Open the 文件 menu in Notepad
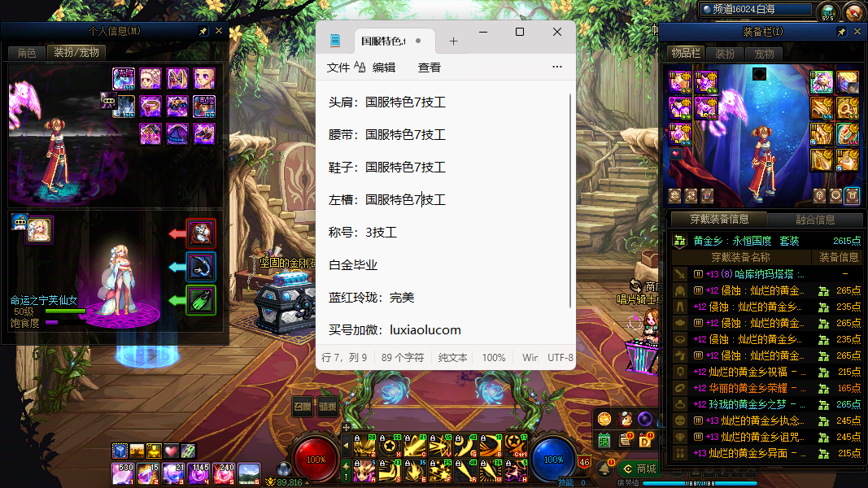 click(338, 68)
